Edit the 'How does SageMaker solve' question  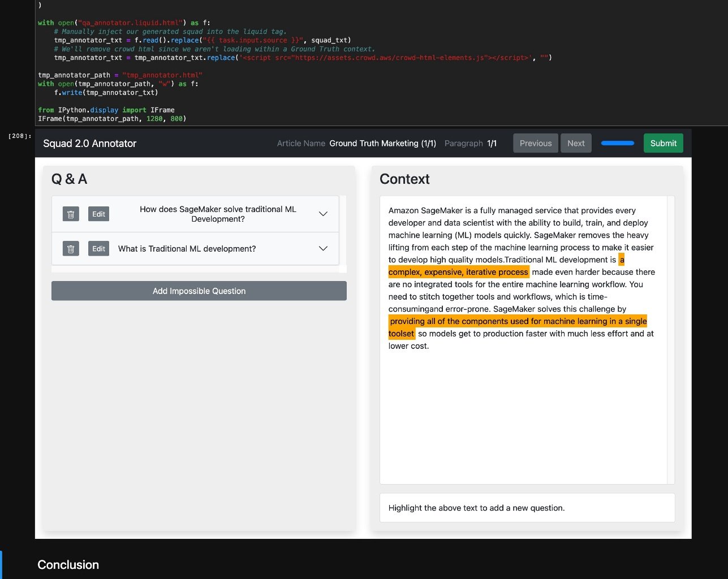[98, 214]
